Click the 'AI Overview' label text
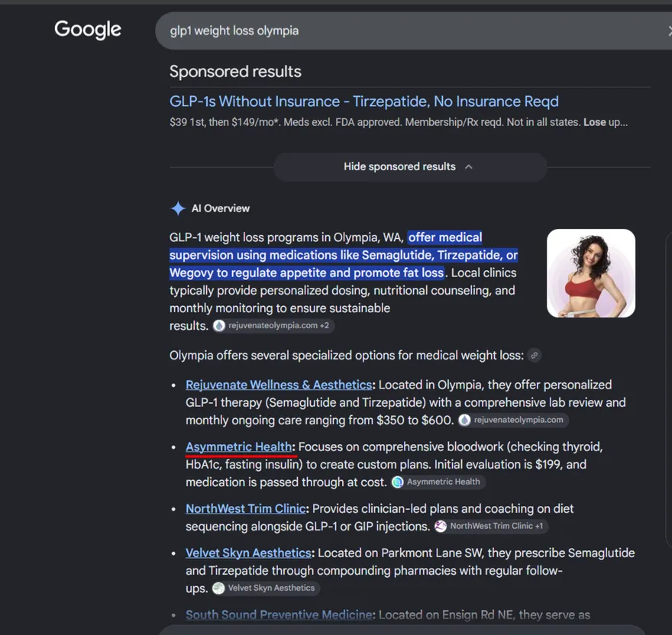Viewport: 672px width, 635px height. (220, 208)
